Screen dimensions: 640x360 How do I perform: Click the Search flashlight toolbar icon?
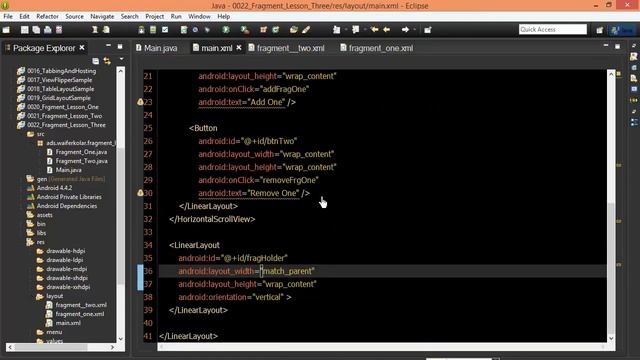click(x=306, y=30)
